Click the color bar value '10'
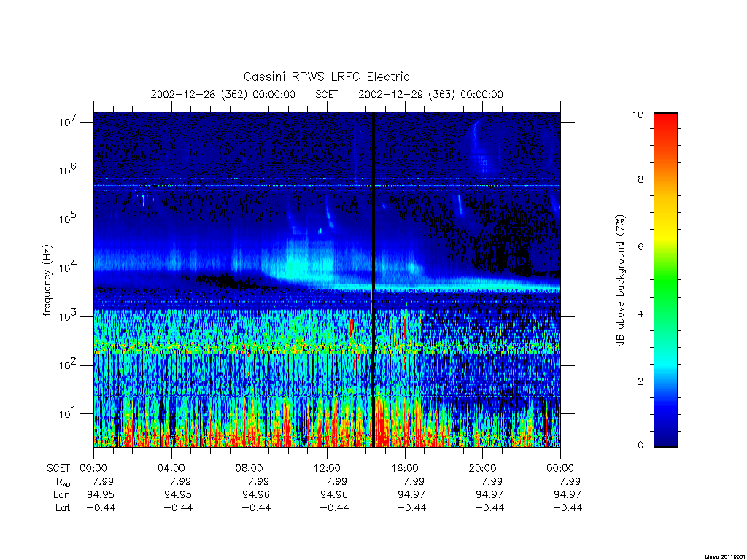The width and height of the screenshot is (747, 560). [638, 114]
